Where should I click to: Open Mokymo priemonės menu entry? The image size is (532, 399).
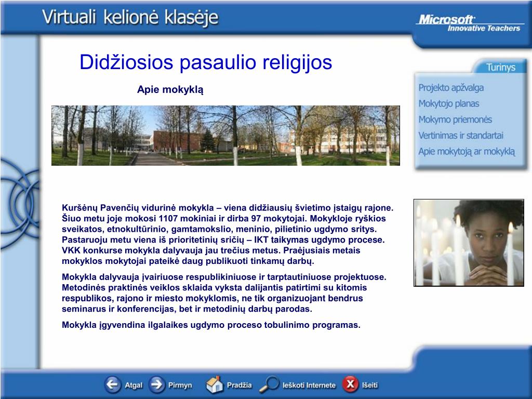(x=455, y=119)
